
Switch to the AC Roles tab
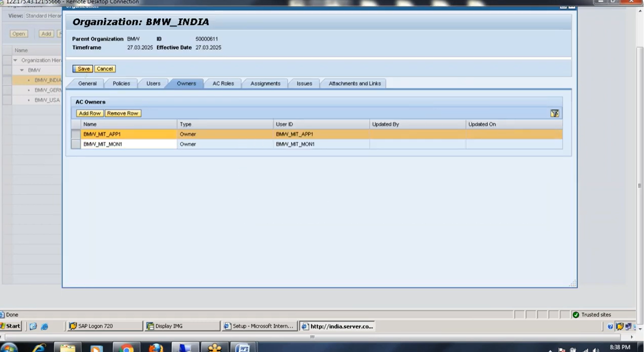(223, 83)
